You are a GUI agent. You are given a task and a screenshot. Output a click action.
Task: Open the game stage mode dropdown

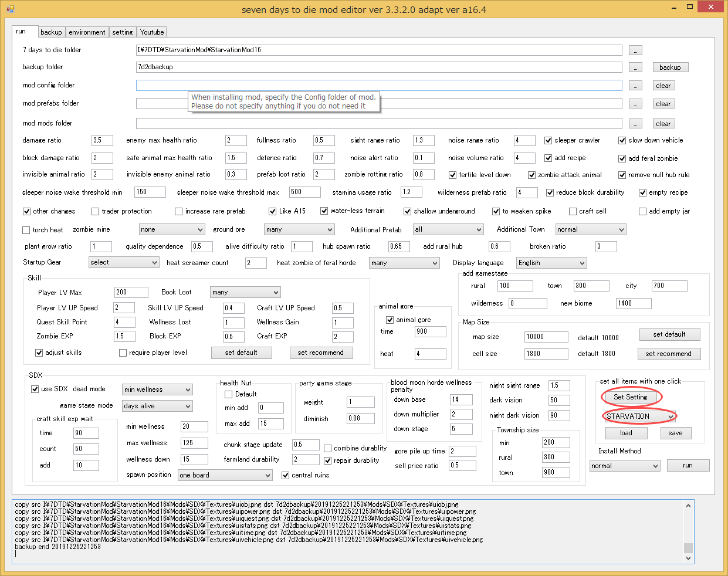pos(157,406)
